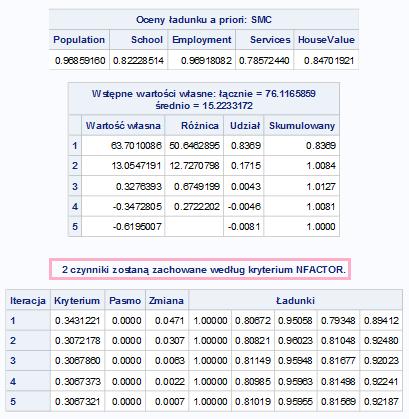Select the HouseValue column header
This screenshot has height=419, width=409.
326,40
